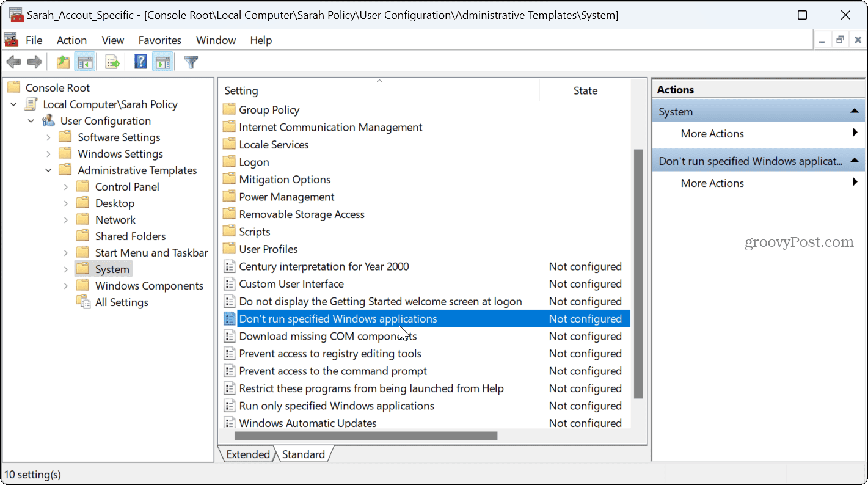Viewport: 868px width, 485px height.
Task: Click the Up one level folder icon
Action: coord(63,62)
